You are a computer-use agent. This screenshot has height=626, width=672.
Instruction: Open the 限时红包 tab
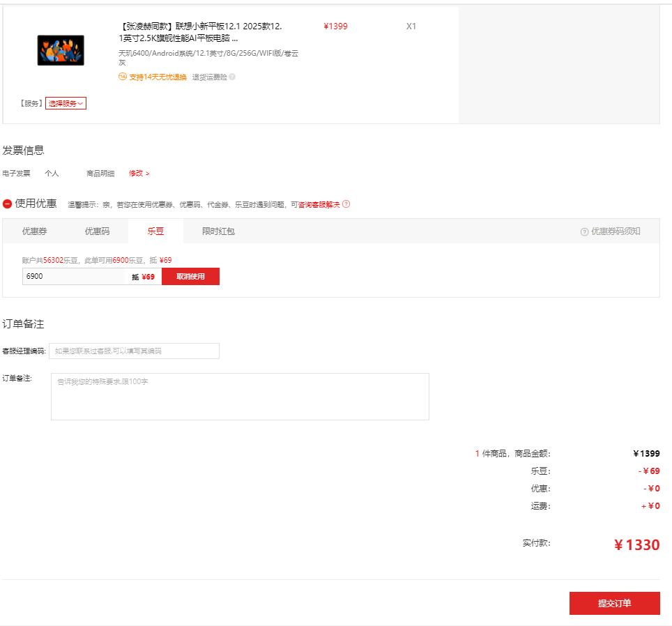218,231
